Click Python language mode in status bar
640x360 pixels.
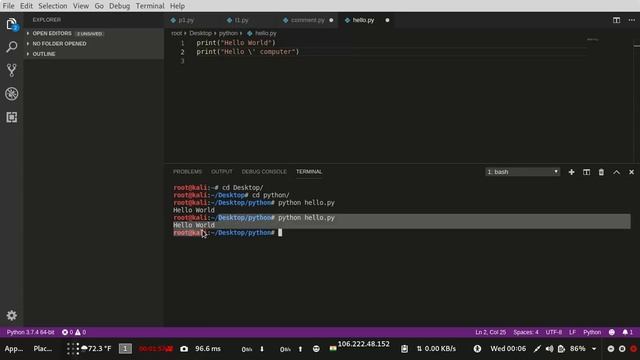pyautogui.click(x=592, y=332)
